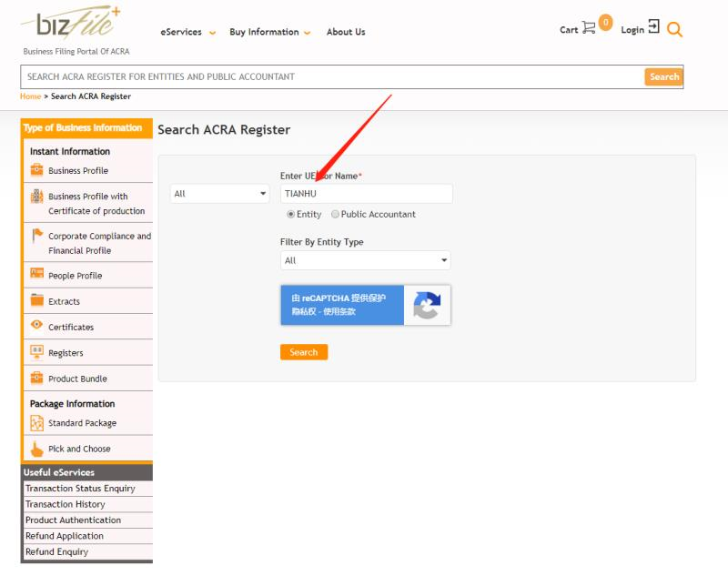The width and height of the screenshot is (728, 576).
Task: Open the Filter By Entity Type dropdown
Action: [x=366, y=260]
